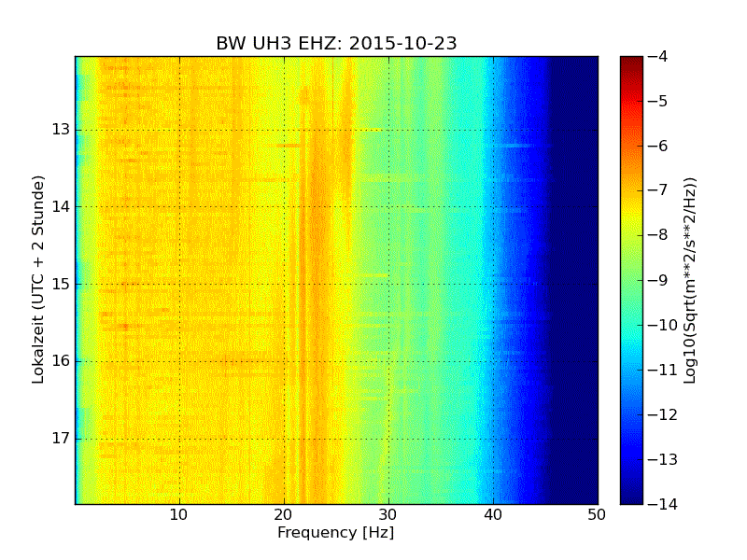The image size is (747, 560).
Task: Click the colorbar tick label '−12'
Action: coord(663,414)
